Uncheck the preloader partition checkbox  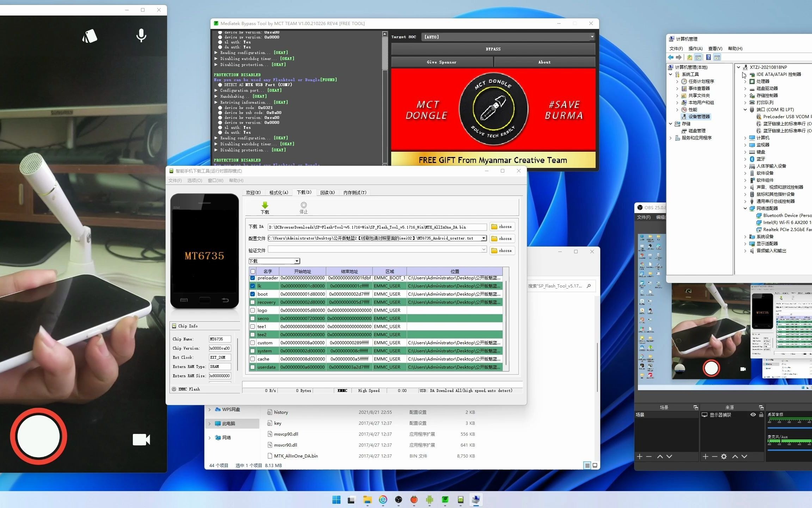(x=253, y=278)
